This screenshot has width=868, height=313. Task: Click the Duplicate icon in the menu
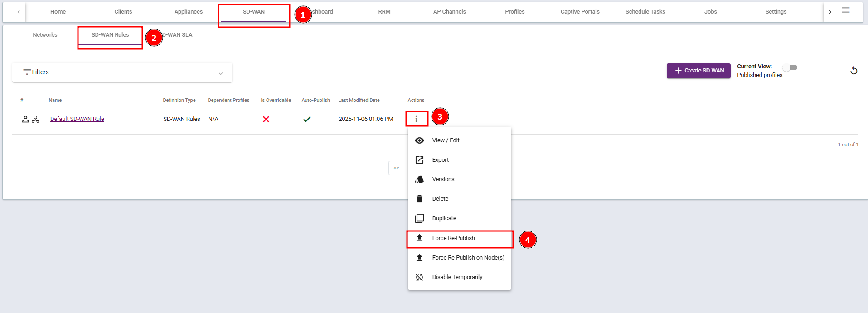click(420, 218)
